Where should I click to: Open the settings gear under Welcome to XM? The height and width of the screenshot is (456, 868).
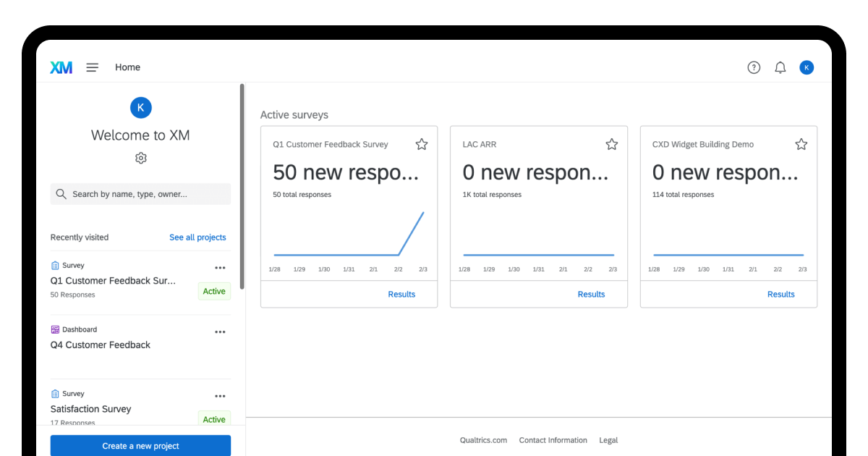click(x=141, y=158)
